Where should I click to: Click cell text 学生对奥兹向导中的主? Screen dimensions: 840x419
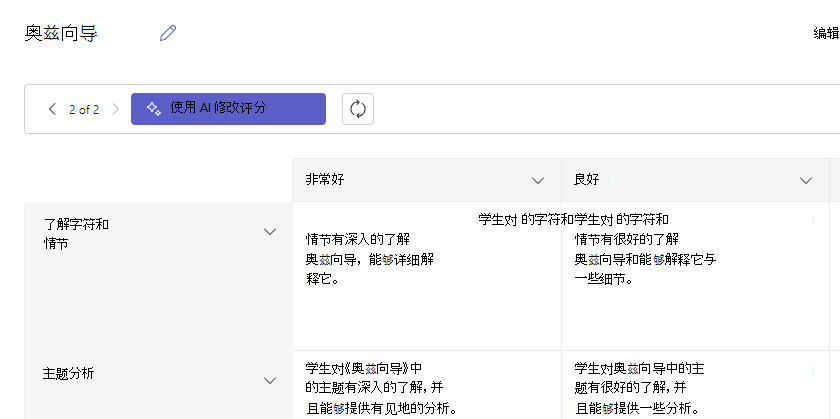pyautogui.click(x=639, y=368)
